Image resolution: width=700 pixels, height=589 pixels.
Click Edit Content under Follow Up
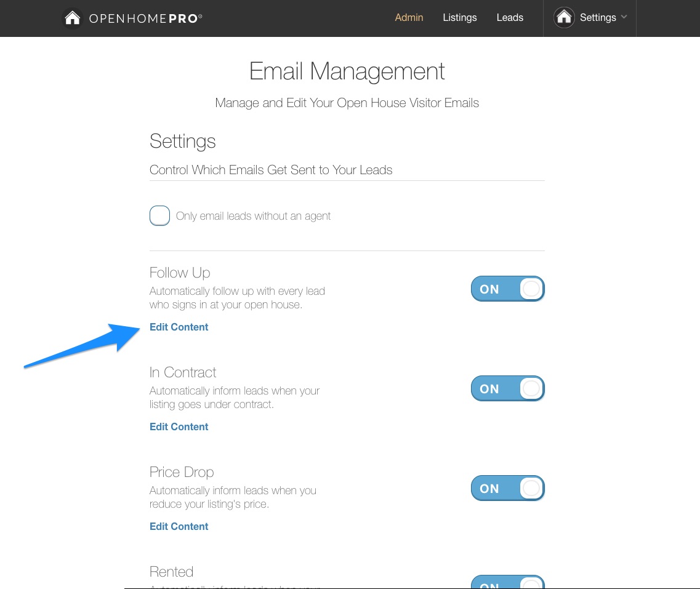179,327
